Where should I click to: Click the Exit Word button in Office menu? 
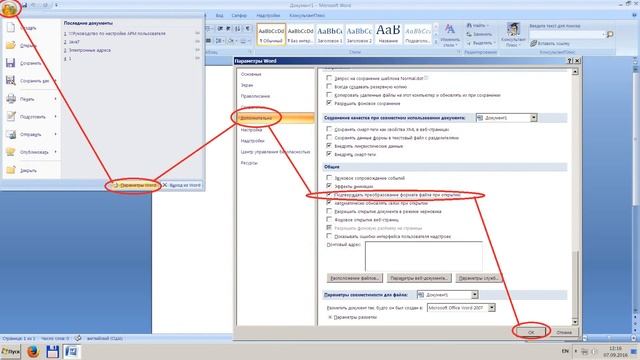182,185
